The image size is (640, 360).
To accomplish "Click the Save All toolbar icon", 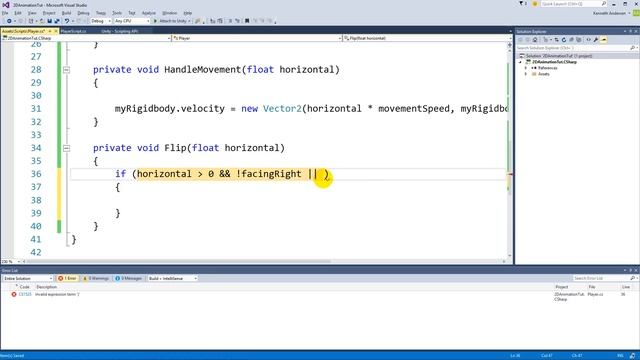I will pos(57,21).
